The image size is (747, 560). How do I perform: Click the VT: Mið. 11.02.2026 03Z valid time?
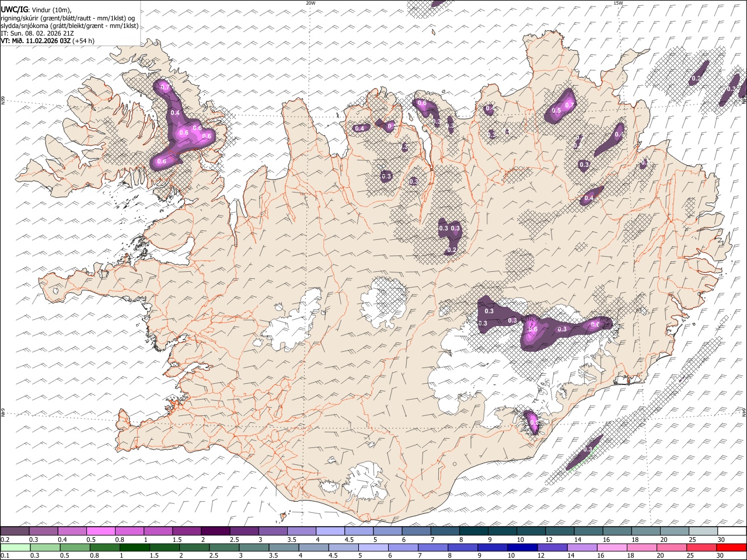[x=36, y=41]
